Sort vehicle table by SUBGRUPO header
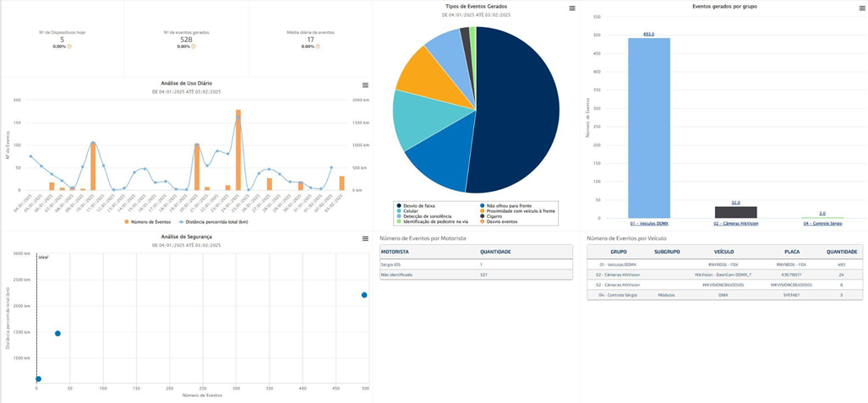Image resolution: width=868 pixels, height=403 pixels. click(667, 251)
